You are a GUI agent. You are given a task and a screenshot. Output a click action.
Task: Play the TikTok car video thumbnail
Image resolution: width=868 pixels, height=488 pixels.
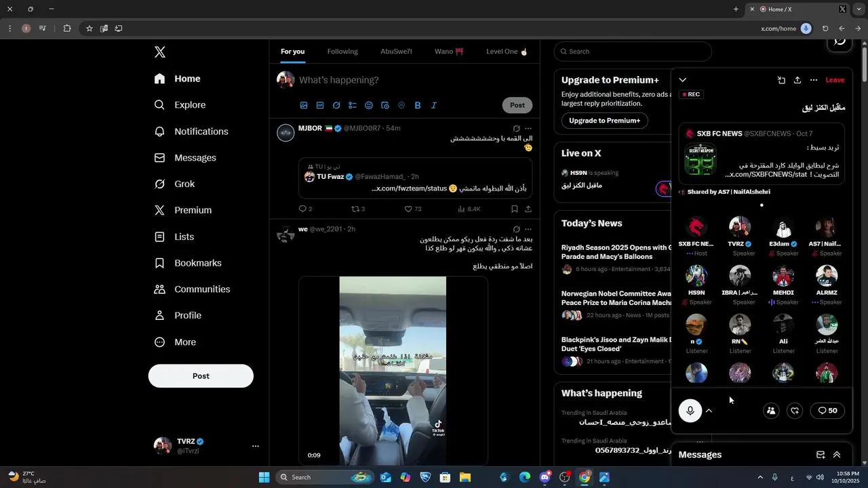click(x=393, y=371)
